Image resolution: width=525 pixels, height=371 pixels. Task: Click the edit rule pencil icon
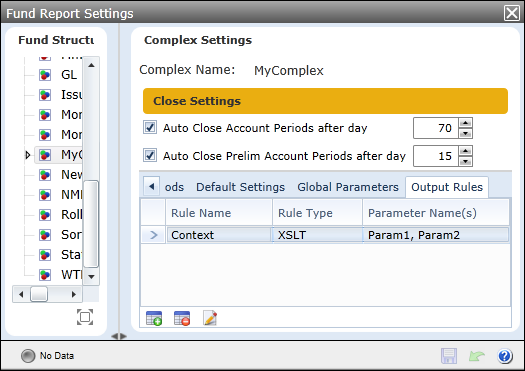point(210,318)
